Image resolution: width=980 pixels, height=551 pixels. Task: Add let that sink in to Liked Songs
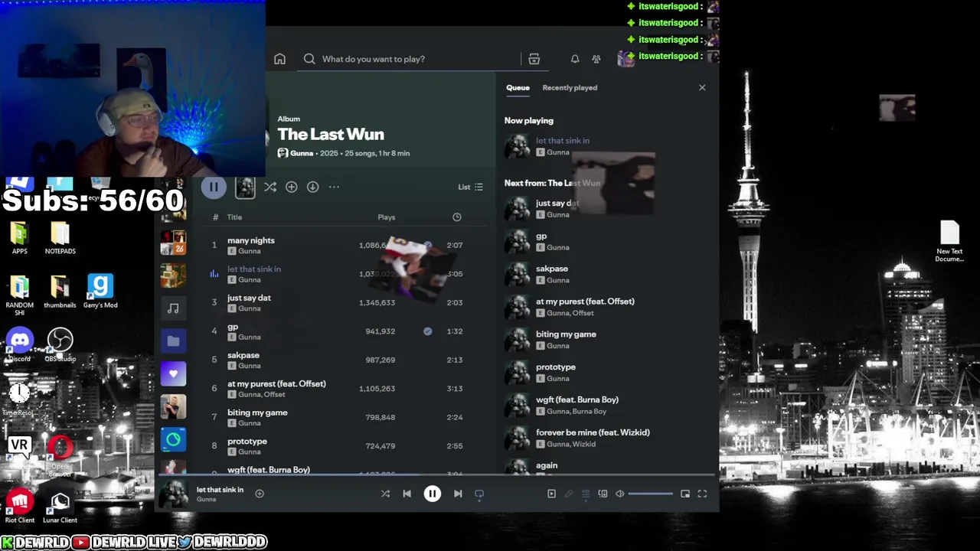click(260, 494)
